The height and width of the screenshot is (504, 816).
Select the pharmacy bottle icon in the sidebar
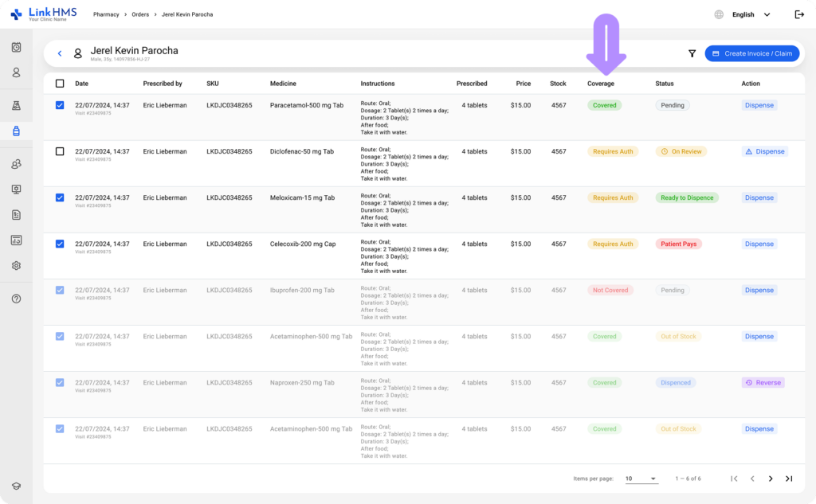click(x=16, y=131)
